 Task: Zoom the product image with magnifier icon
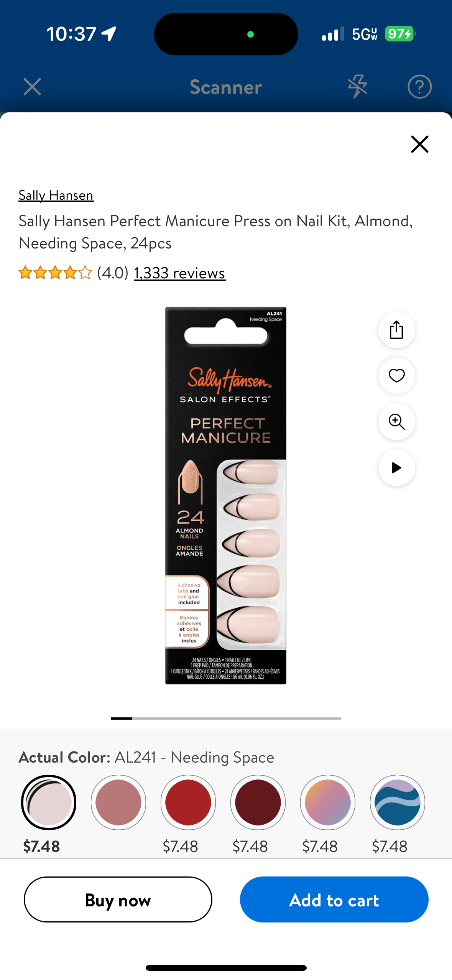(396, 422)
